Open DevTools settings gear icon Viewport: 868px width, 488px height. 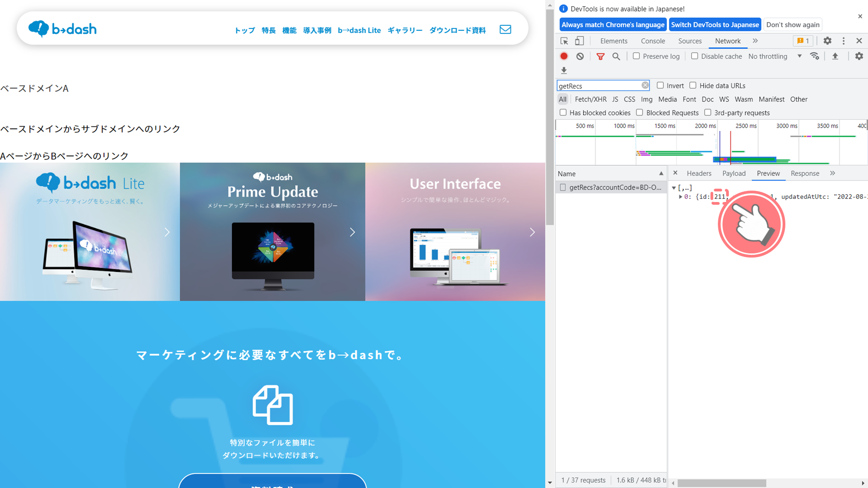point(827,41)
